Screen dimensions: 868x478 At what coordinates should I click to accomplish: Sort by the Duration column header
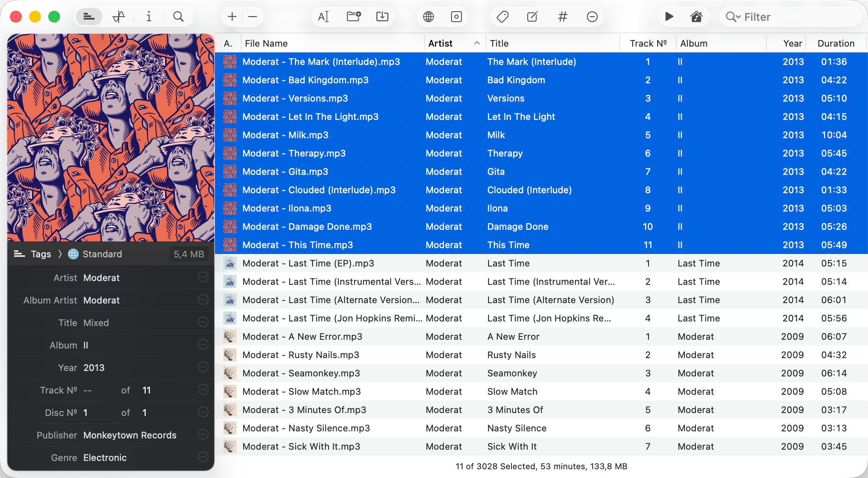pyautogui.click(x=836, y=43)
